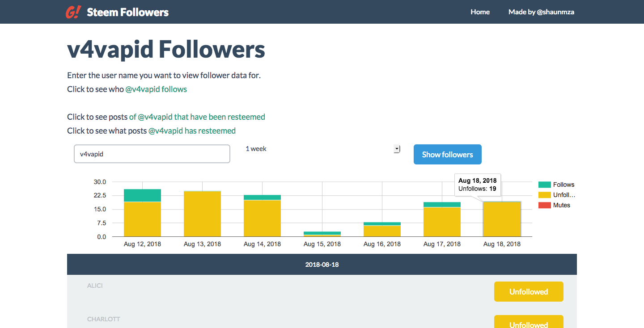
Task: Click the Aug 18, 2018 axis label
Action: pos(502,244)
